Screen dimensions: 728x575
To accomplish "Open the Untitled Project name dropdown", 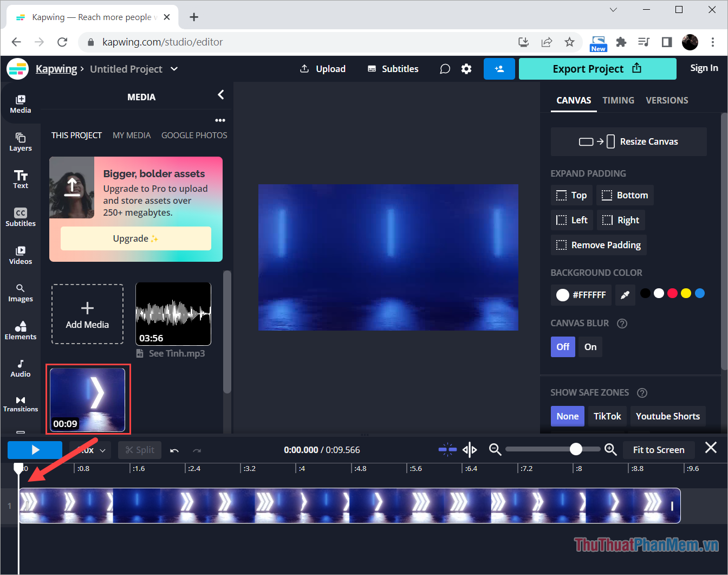I will [173, 69].
